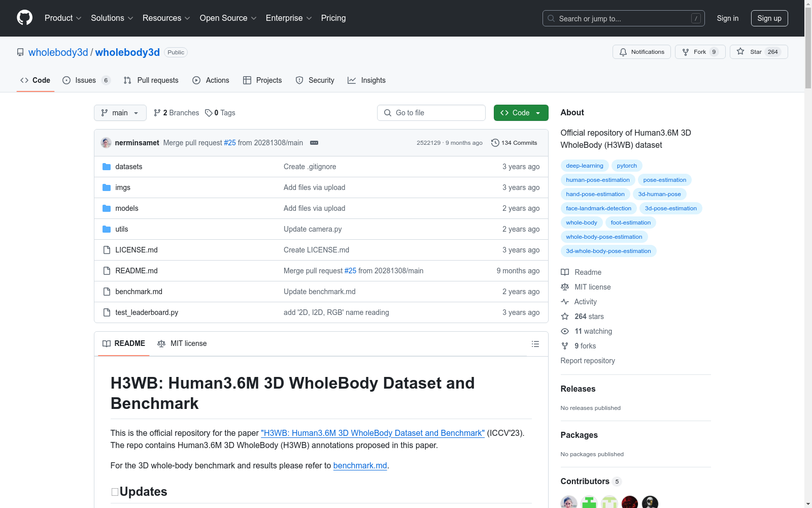812x508 pixels.
Task: Open the Pull requests tab
Action: coord(151,80)
